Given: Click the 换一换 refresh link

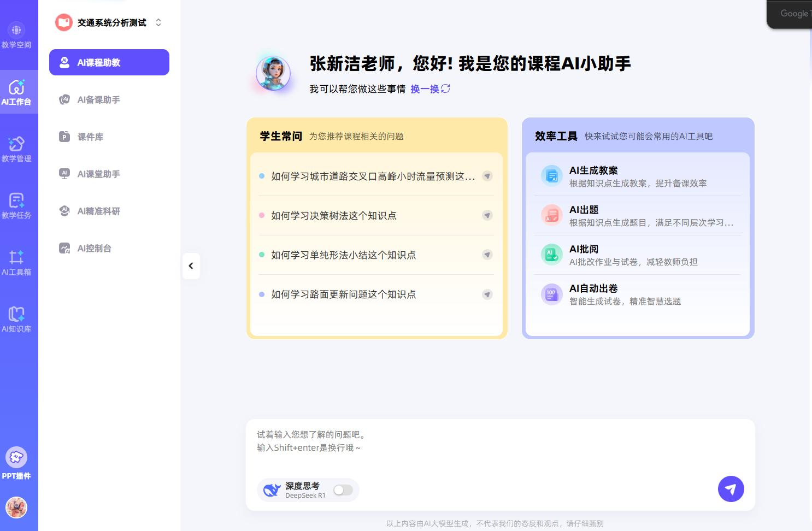Looking at the screenshot, I should click(x=430, y=89).
